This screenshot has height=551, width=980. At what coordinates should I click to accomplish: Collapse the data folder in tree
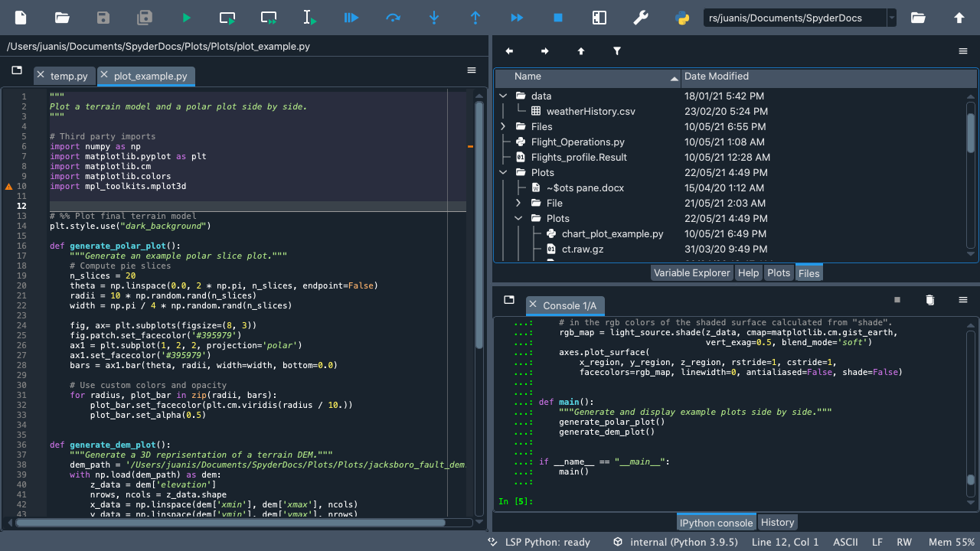(x=503, y=96)
